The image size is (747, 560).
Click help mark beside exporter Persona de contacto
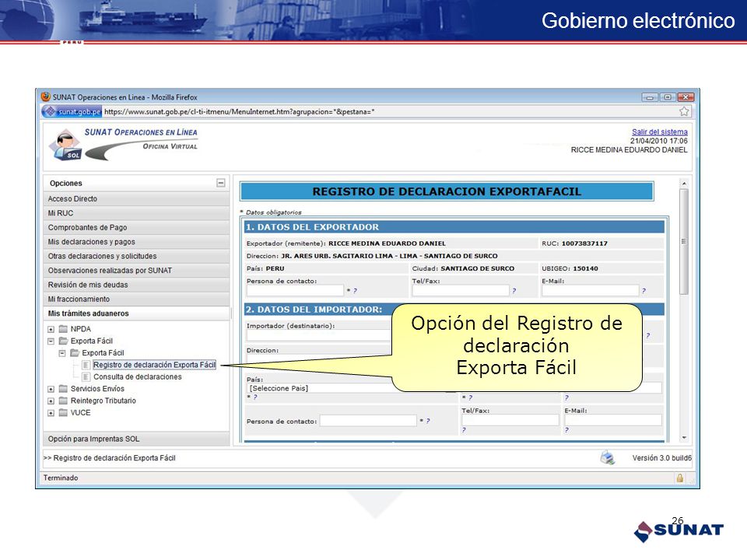click(x=355, y=290)
